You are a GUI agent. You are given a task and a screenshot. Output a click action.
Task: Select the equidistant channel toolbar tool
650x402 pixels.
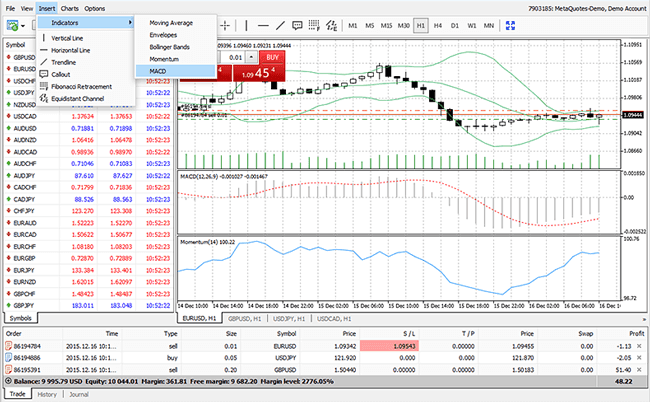point(331,26)
